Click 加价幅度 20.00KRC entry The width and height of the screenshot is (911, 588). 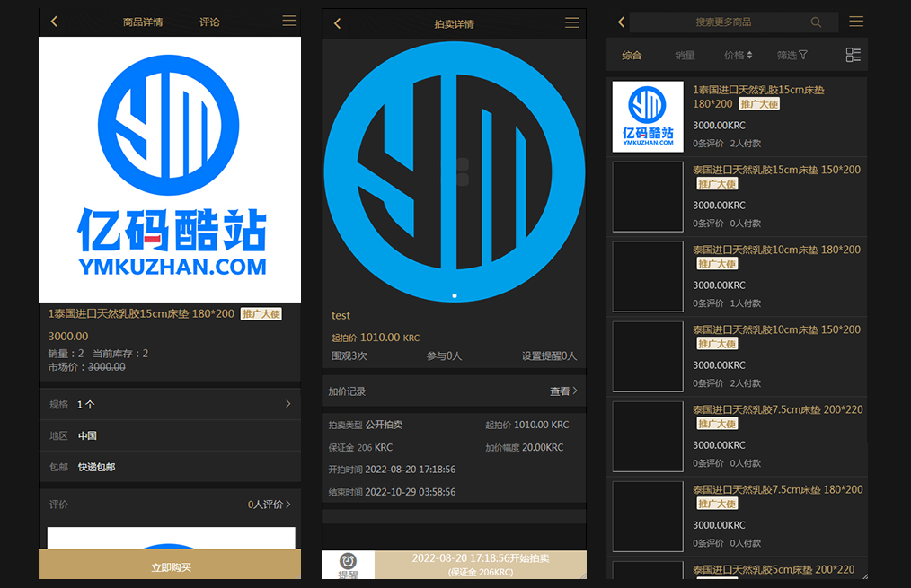pyautogui.click(x=525, y=448)
